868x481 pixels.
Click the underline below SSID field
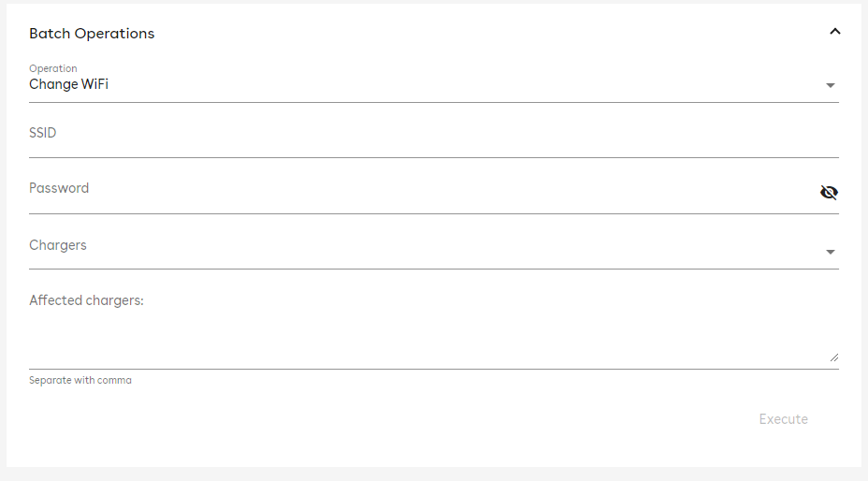433,157
